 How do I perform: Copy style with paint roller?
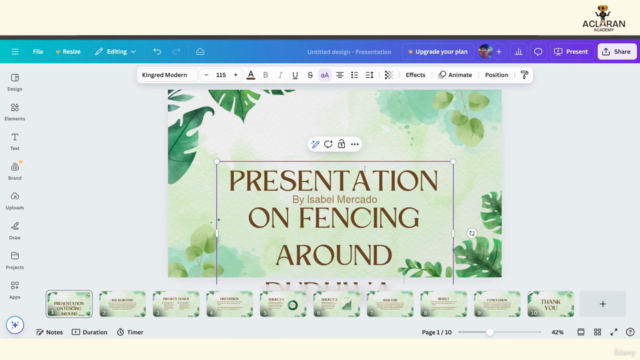pos(524,75)
